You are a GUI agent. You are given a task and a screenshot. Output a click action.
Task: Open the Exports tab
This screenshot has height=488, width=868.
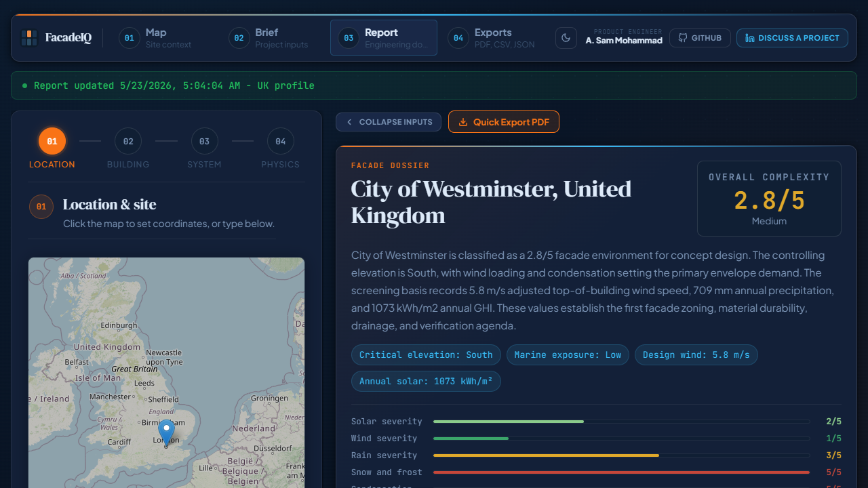(x=494, y=38)
